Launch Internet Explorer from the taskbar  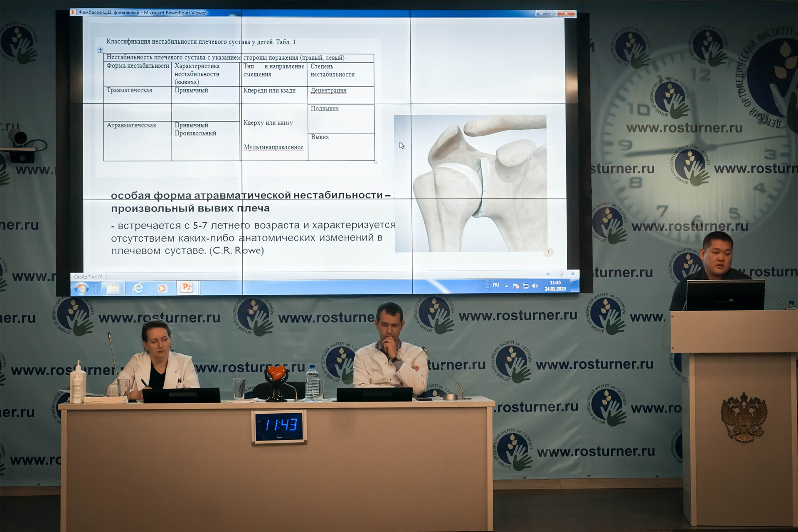(x=138, y=288)
